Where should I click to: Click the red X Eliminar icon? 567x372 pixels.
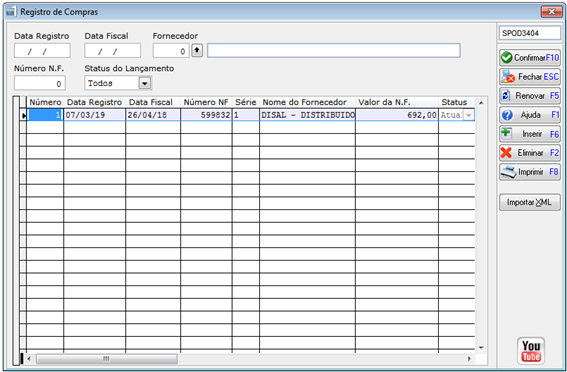pos(507,153)
